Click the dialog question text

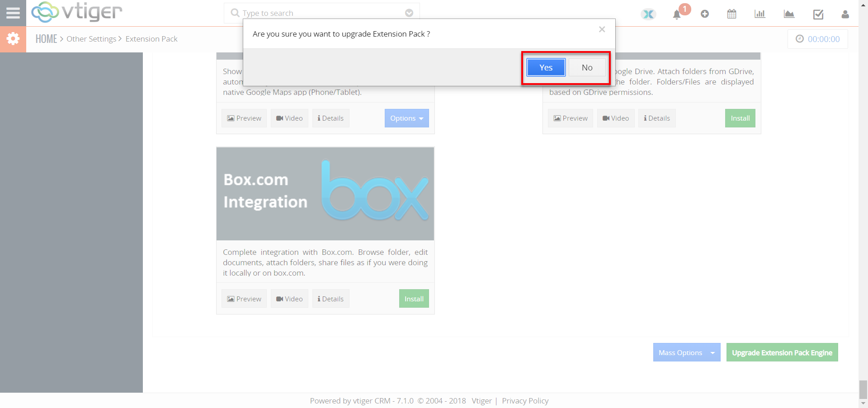341,34
